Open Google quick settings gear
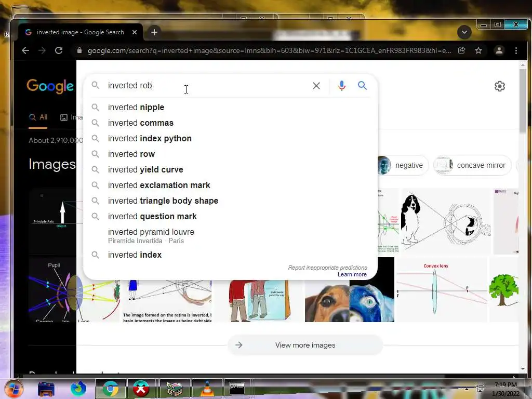The width and height of the screenshot is (532, 399). (499, 86)
